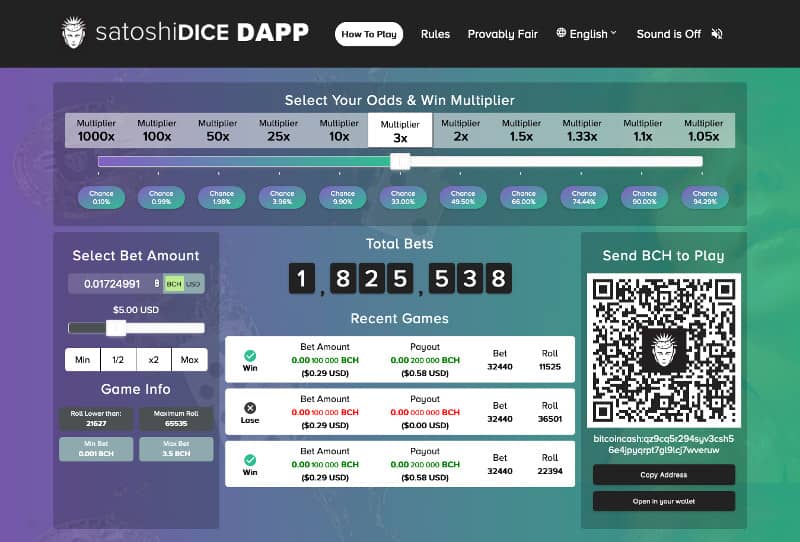Open the Rules page
This screenshot has width=800, height=542.
click(x=435, y=34)
